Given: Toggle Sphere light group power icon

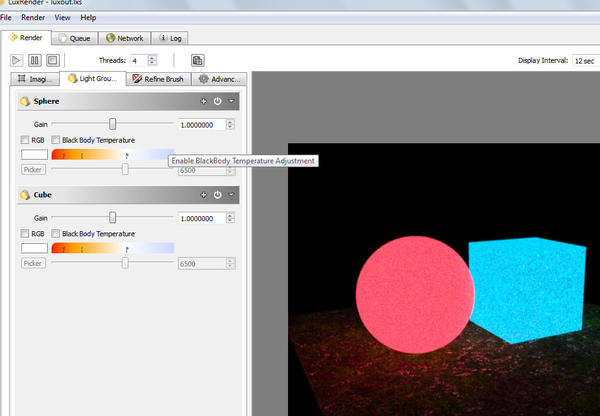Looking at the screenshot, I should pyautogui.click(x=217, y=101).
